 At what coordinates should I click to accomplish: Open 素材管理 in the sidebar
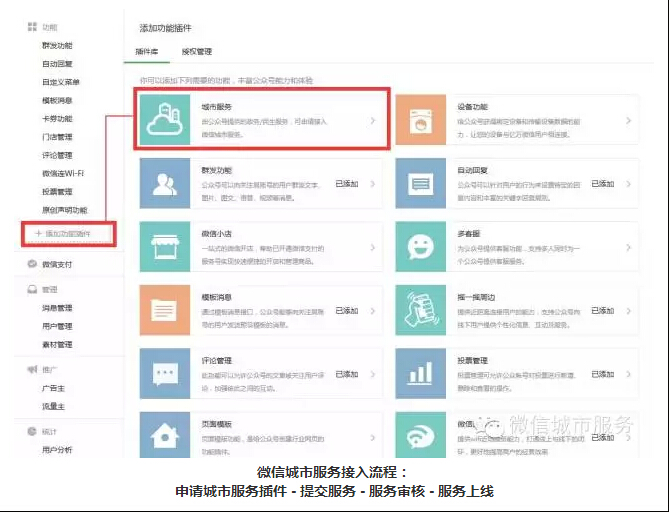57,345
